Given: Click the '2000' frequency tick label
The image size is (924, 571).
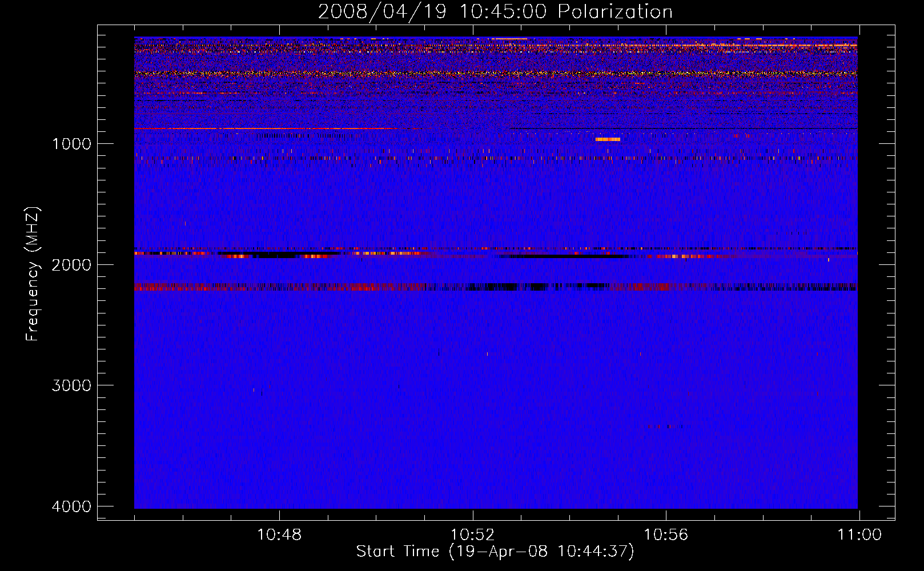Looking at the screenshot, I should pos(71,265).
